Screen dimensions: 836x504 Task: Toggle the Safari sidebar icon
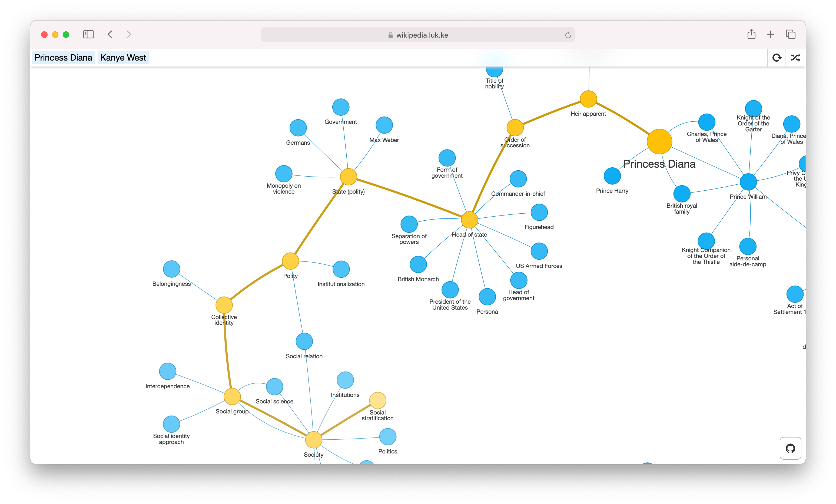pos(88,34)
